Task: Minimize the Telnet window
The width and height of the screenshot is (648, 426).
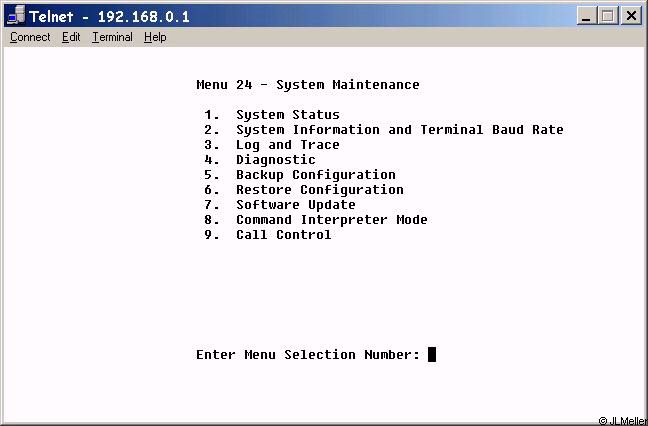Action: [x=586, y=16]
